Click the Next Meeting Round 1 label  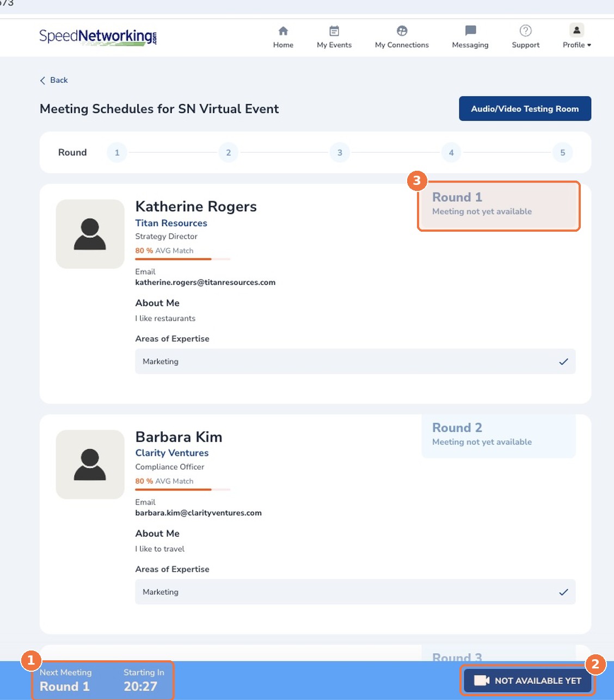(x=65, y=680)
